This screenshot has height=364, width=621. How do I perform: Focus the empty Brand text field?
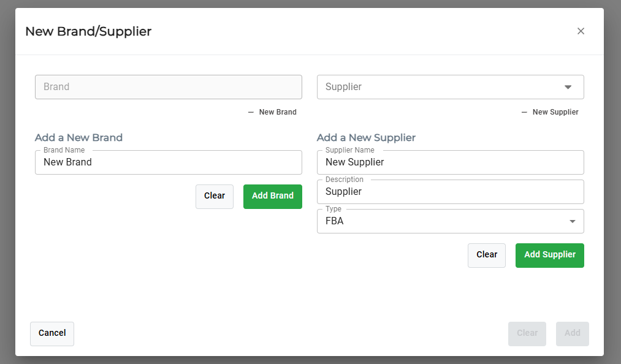168,87
